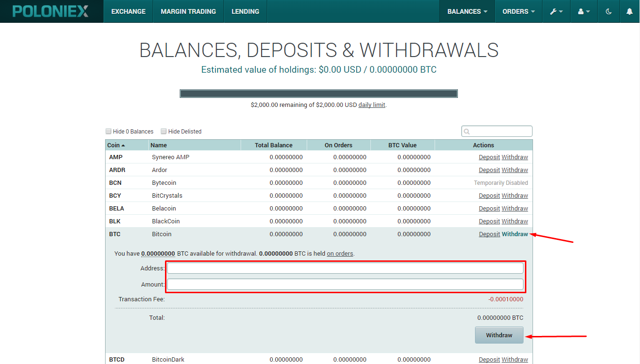Expand the Balances dropdown menu
Image resolution: width=640 pixels, height=364 pixels.
click(x=467, y=11)
